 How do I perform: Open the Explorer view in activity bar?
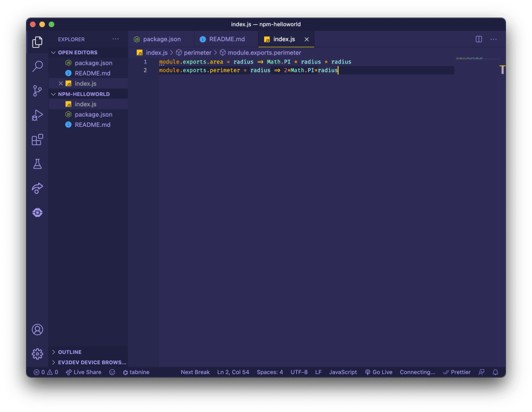coord(37,42)
